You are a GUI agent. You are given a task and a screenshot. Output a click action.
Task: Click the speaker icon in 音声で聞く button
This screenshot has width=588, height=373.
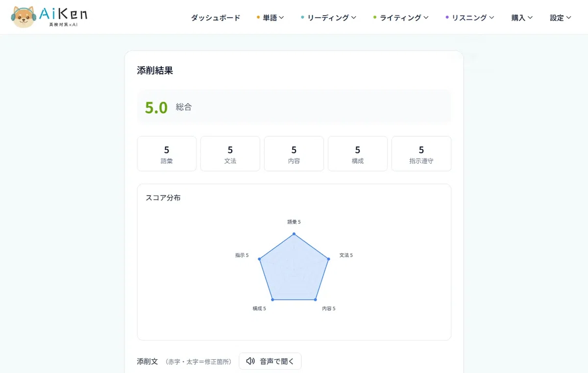click(250, 361)
